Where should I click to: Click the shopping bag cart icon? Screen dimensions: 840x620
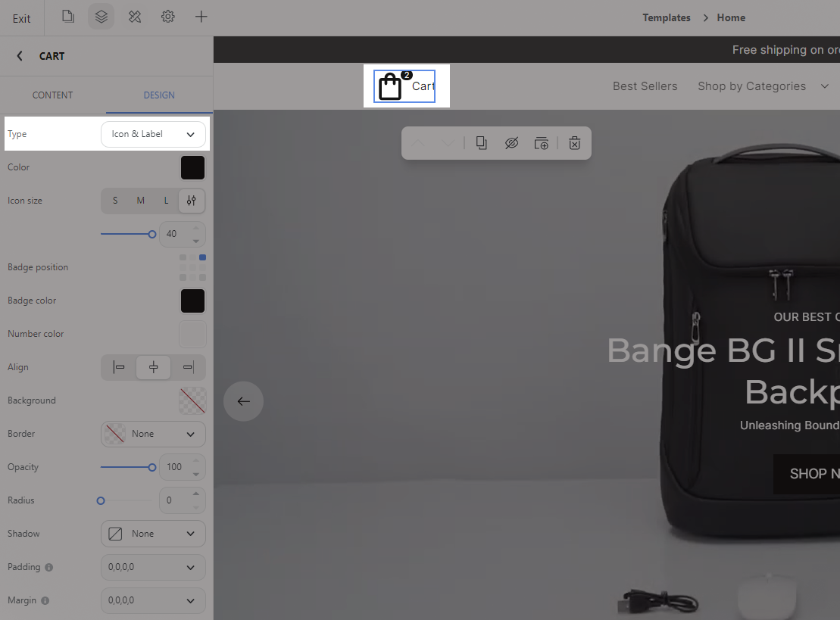pos(389,87)
